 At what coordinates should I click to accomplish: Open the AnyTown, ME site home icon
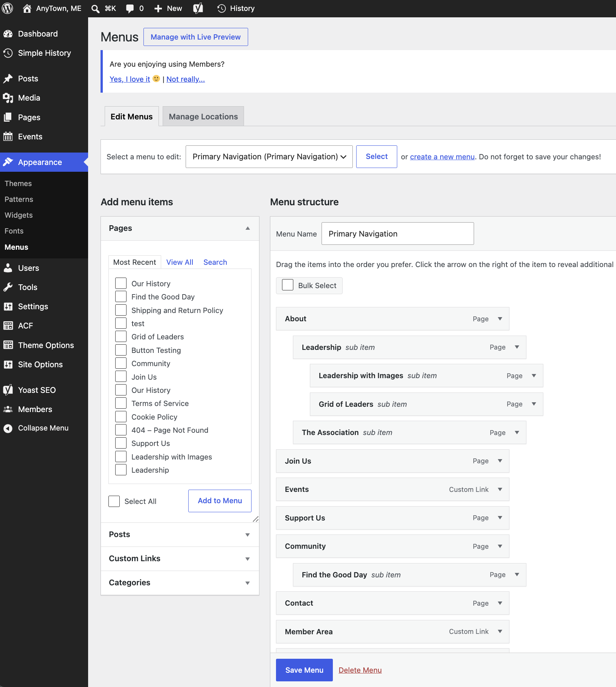[x=27, y=8]
